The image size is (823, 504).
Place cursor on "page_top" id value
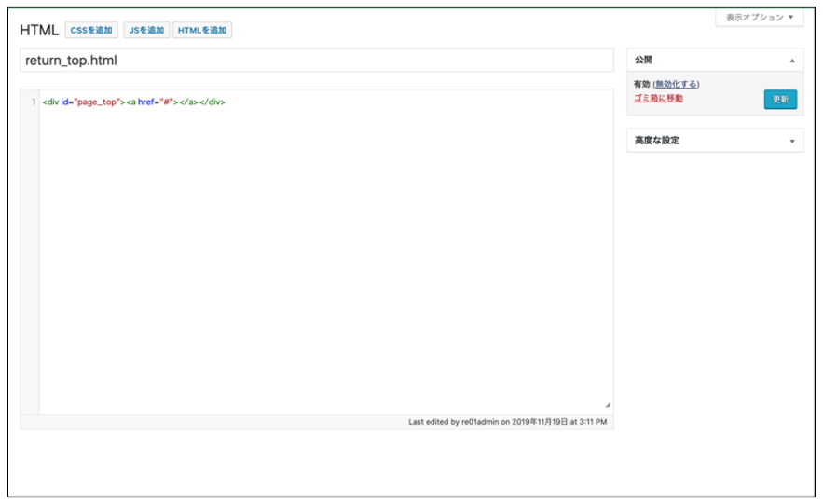click(97, 102)
